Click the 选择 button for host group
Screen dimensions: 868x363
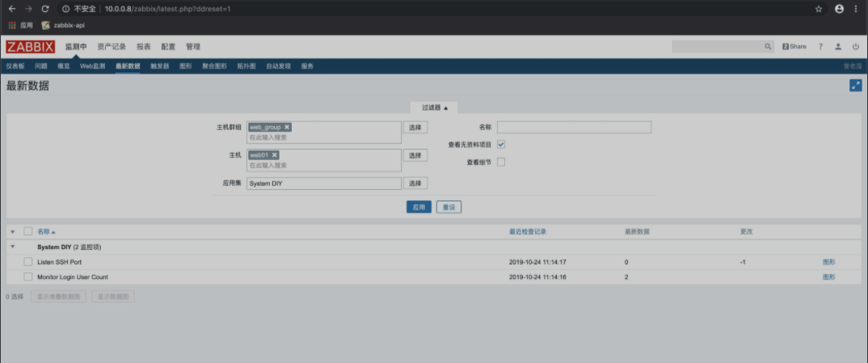415,127
